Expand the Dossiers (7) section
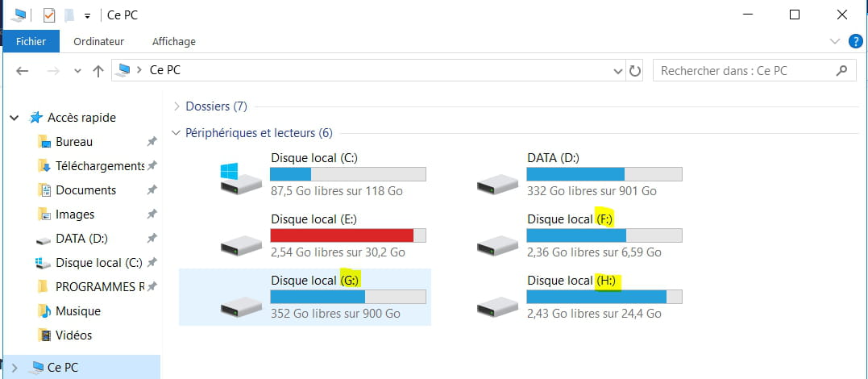This screenshot has height=379, width=868. [177, 106]
